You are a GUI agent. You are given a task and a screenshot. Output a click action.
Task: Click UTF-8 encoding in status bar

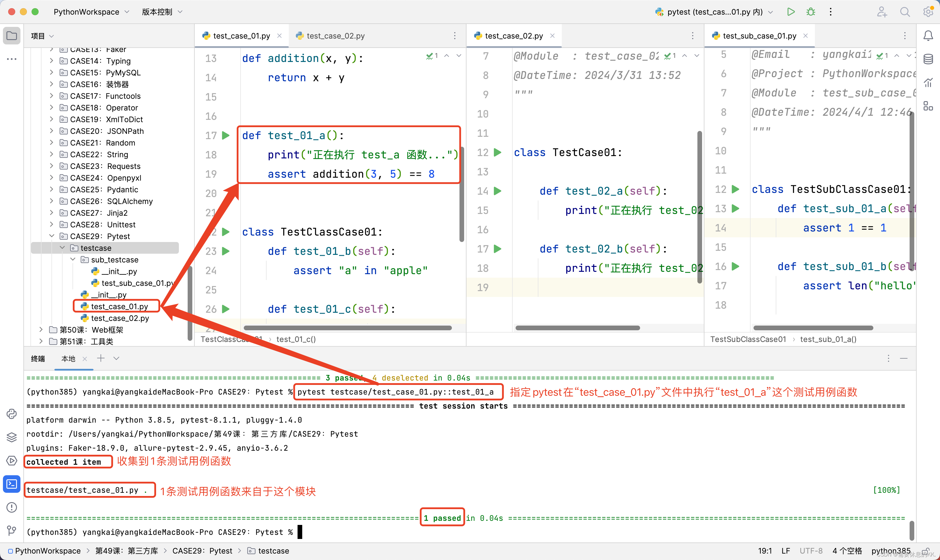811,551
